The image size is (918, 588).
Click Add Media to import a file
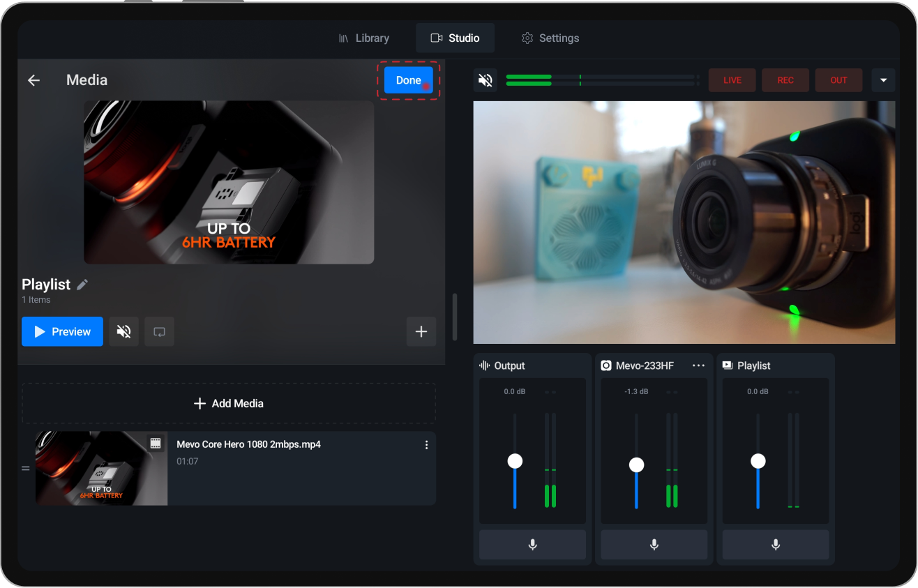point(228,403)
